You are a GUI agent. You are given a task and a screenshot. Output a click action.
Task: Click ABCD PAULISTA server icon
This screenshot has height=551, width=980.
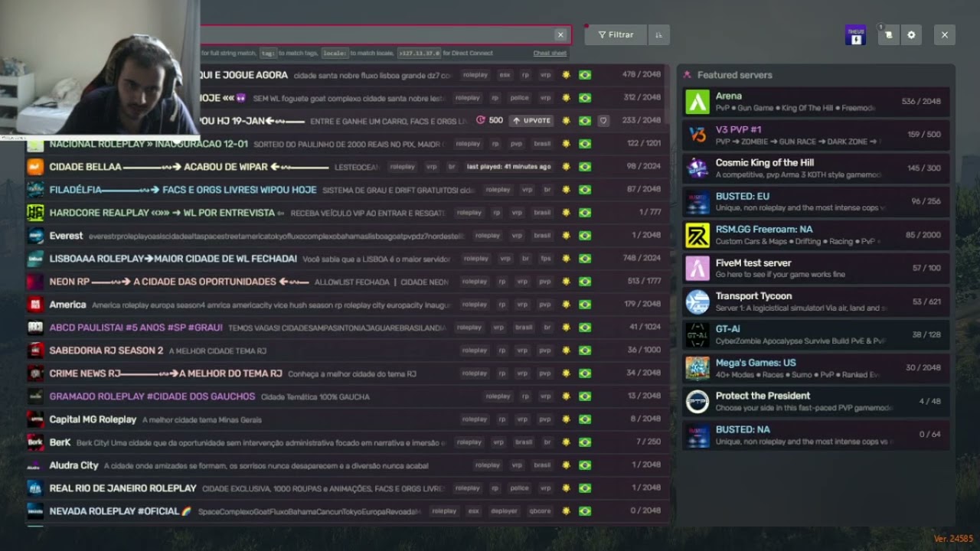(35, 328)
